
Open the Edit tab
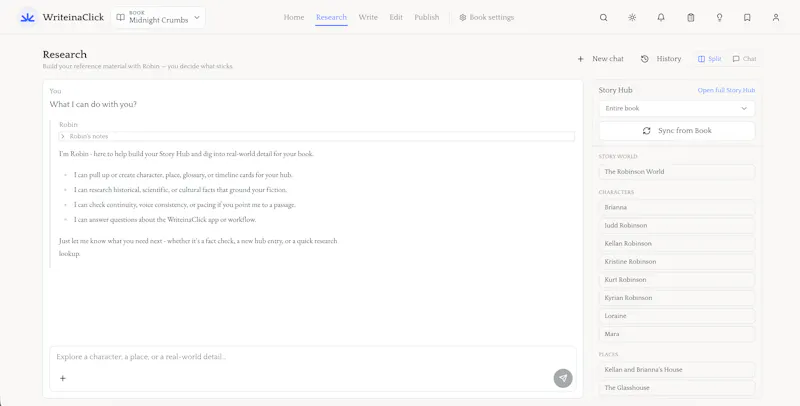coord(396,17)
